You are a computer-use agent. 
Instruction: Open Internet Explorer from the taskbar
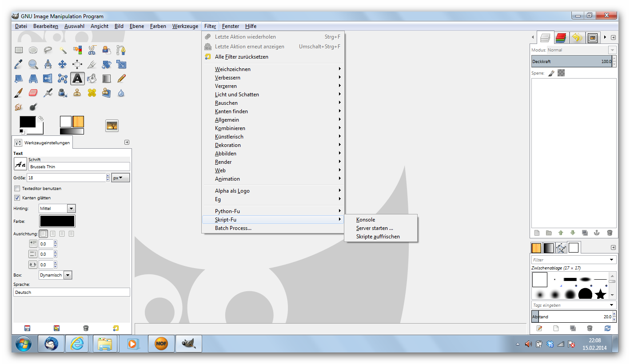[78, 344]
